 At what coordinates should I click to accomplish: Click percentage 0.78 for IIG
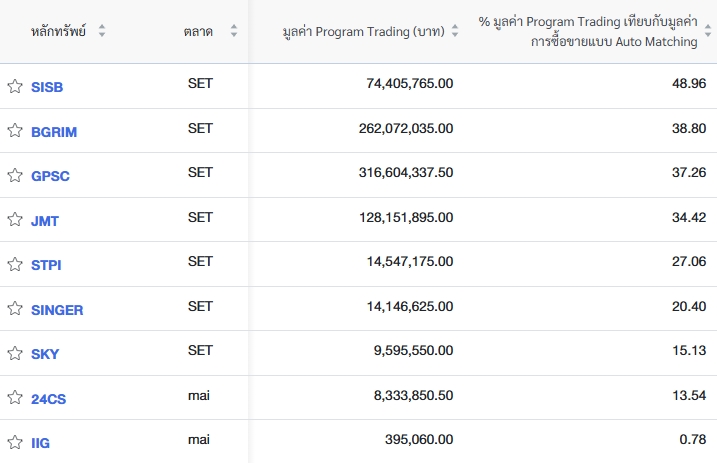click(693, 440)
